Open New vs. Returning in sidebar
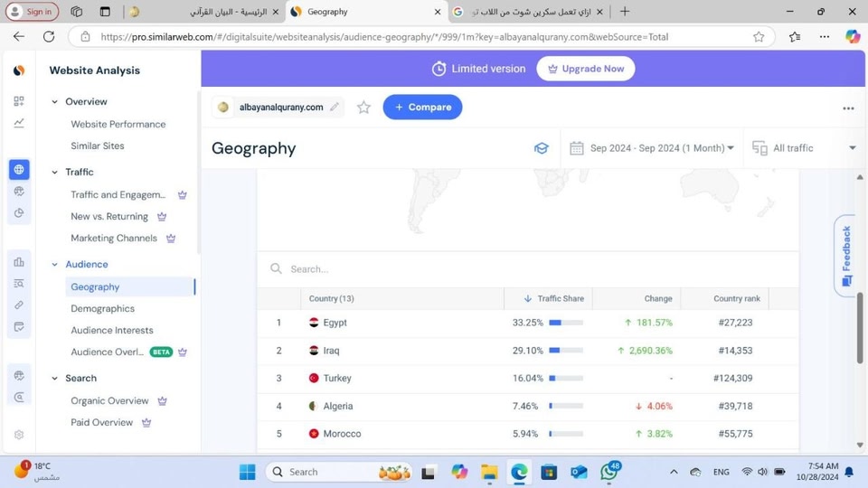The height and width of the screenshot is (488, 868). coord(109,216)
